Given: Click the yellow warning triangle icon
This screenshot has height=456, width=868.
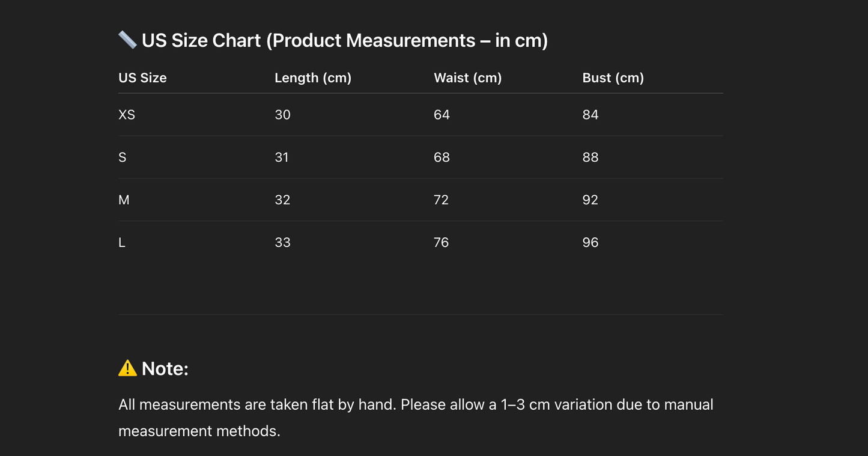Looking at the screenshot, I should coord(127,368).
